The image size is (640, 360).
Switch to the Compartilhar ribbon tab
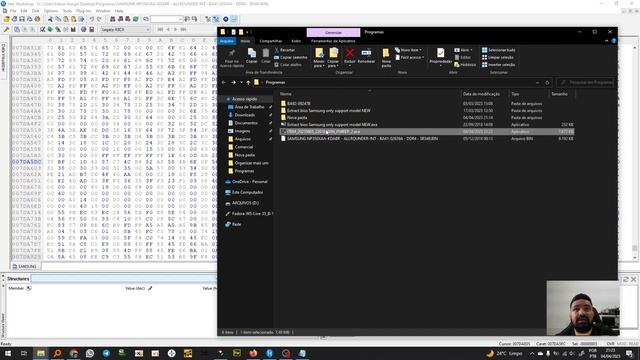(271, 41)
